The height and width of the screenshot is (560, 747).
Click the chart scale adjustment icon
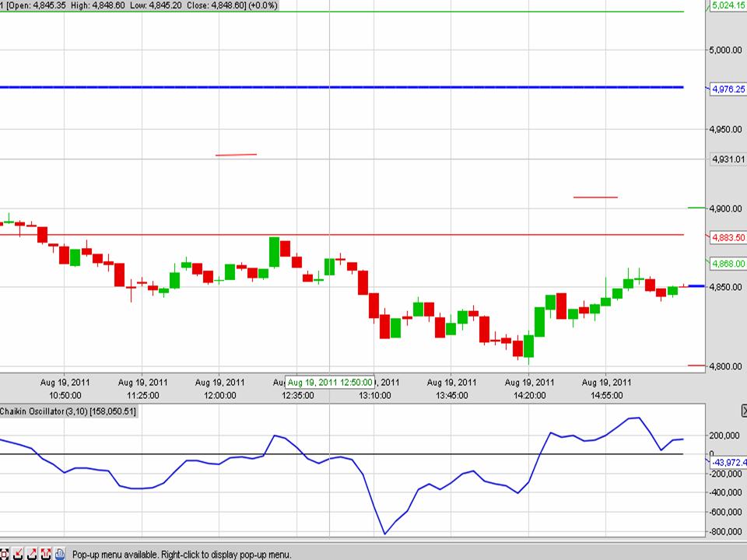(x=45, y=553)
